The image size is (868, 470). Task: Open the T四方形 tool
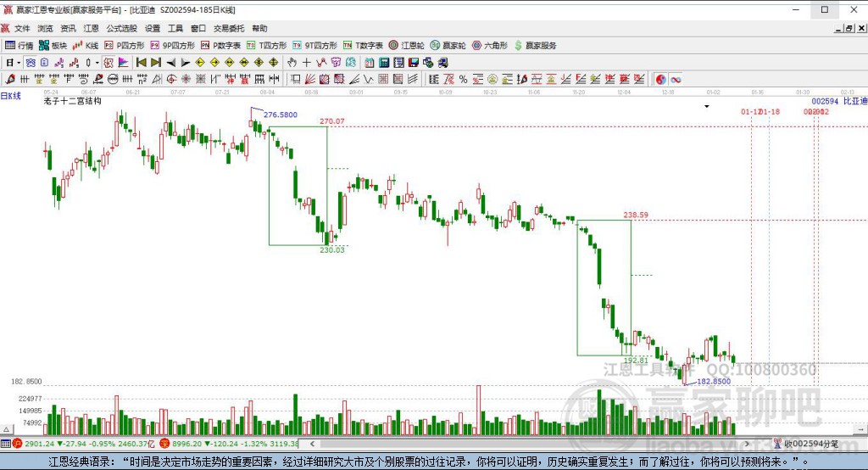[x=267, y=46]
